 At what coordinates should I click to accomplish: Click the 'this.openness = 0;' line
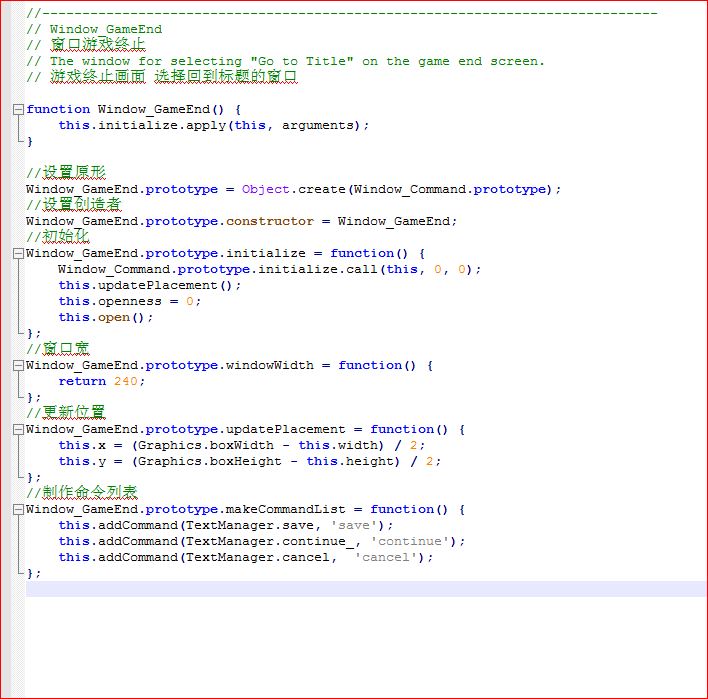click(x=130, y=302)
